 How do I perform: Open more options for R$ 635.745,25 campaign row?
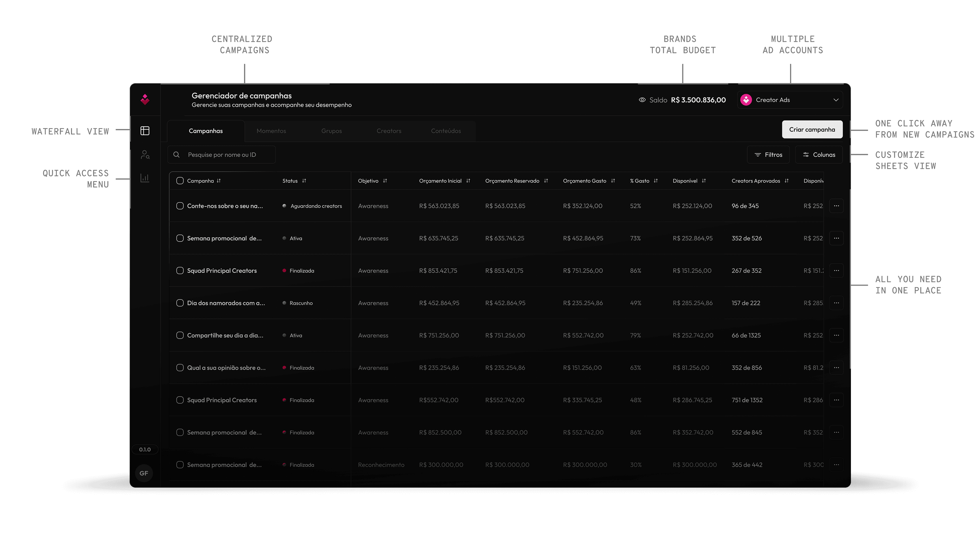(836, 238)
